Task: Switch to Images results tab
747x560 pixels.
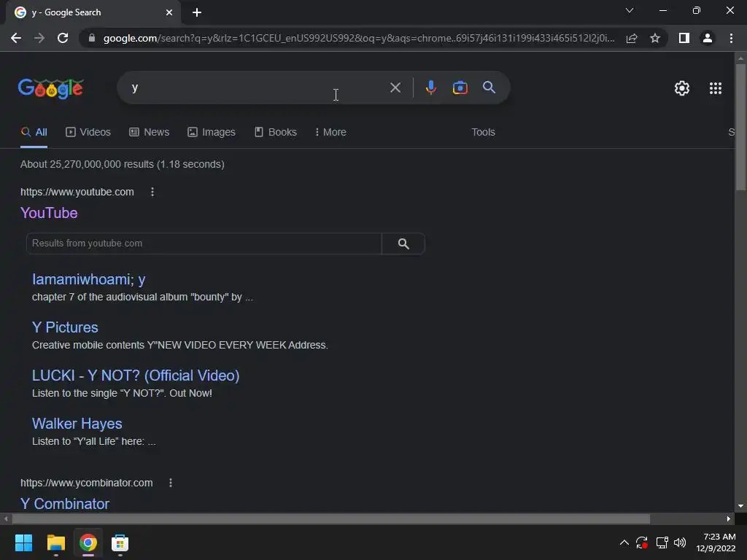Action: pyautogui.click(x=212, y=132)
